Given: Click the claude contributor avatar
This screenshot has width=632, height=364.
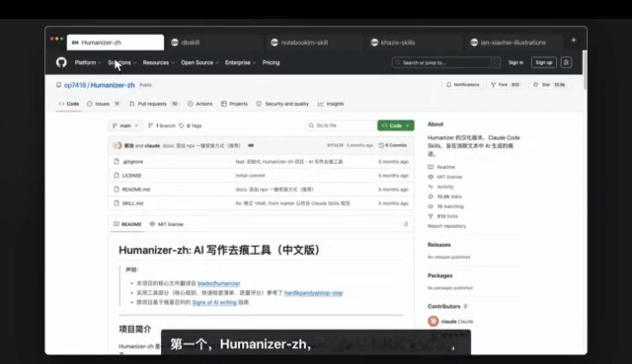Looking at the screenshot, I should click(x=433, y=321).
